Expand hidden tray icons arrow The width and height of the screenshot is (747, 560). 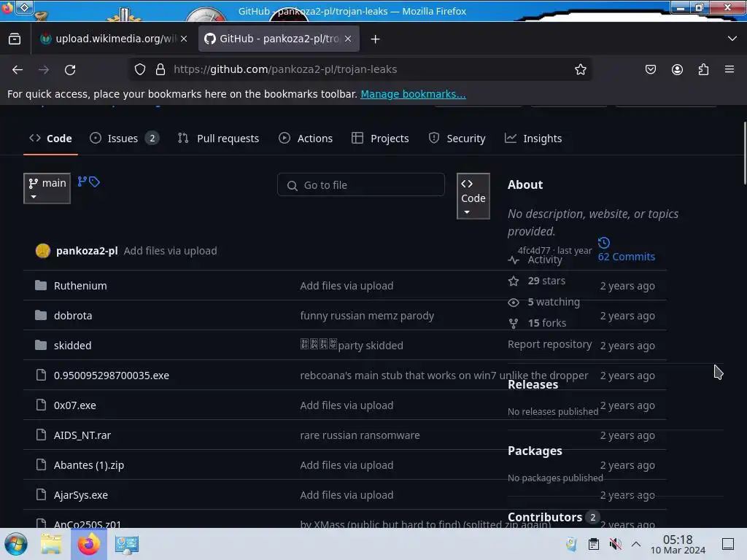(x=636, y=544)
